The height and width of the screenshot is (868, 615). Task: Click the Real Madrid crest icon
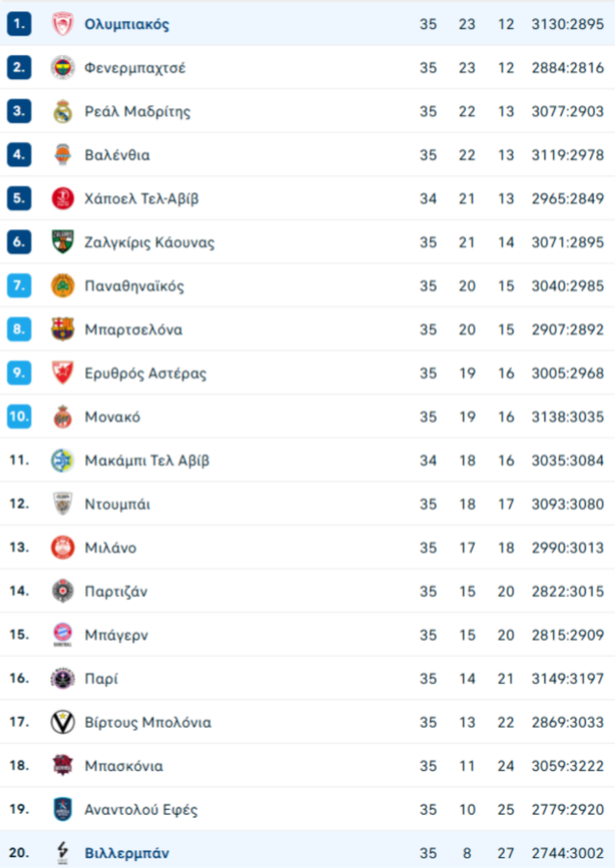point(63,111)
